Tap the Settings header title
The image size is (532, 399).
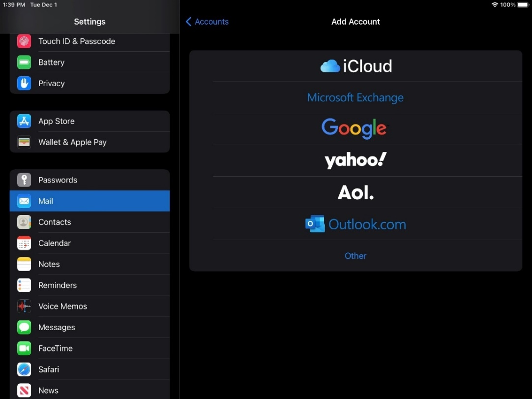tap(89, 21)
